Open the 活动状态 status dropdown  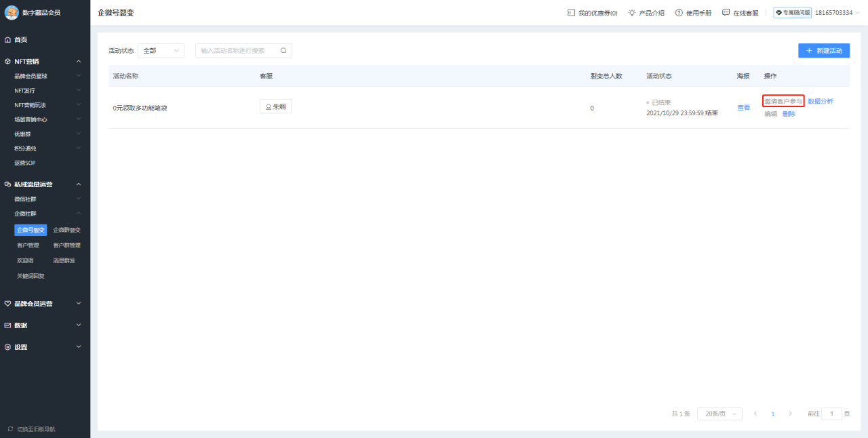click(x=161, y=50)
